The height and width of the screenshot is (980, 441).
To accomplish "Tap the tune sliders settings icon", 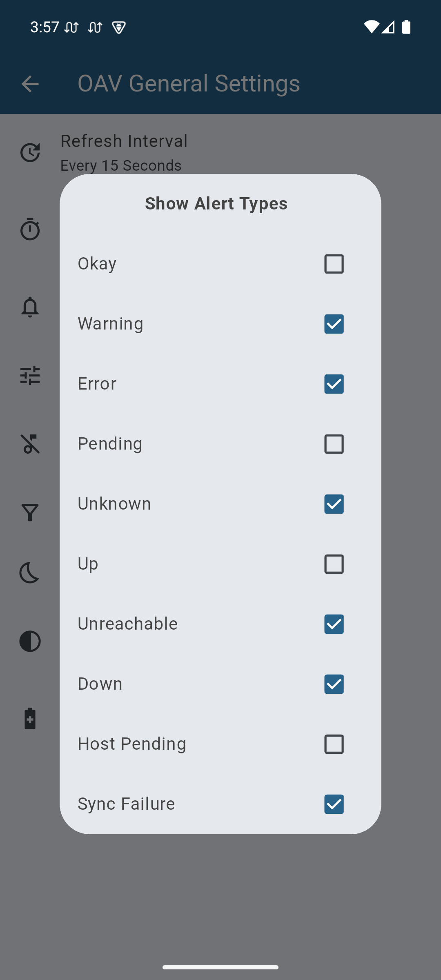I will (30, 375).
